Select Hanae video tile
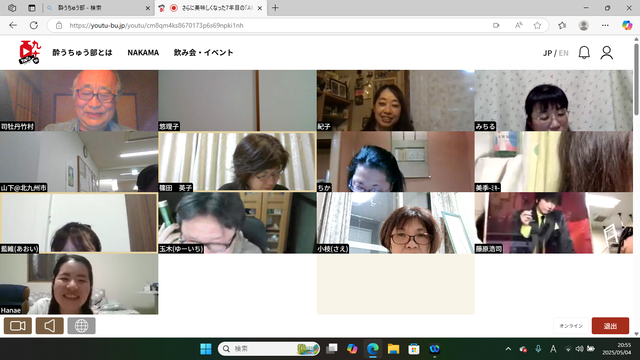Screen dimensions: 640x360 click(79, 284)
